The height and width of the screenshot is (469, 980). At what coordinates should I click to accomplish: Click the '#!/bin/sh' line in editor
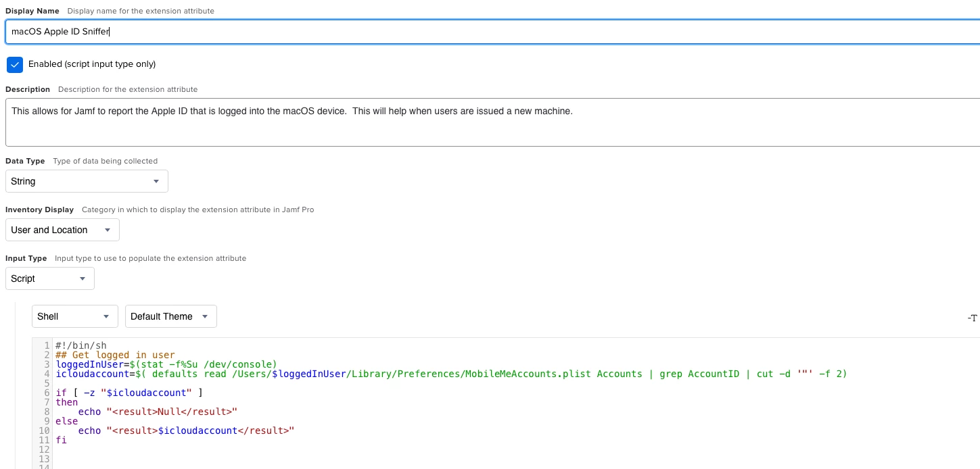pyautogui.click(x=81, y=345)
